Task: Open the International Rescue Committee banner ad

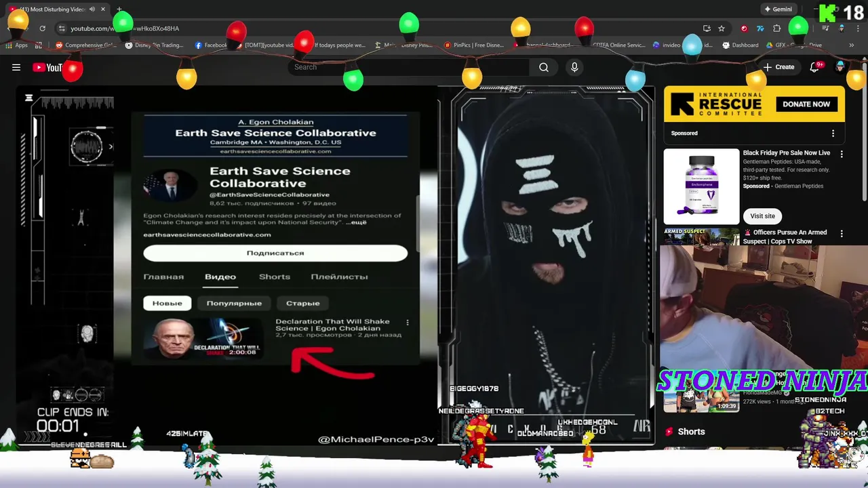Action: pos(754,104)
